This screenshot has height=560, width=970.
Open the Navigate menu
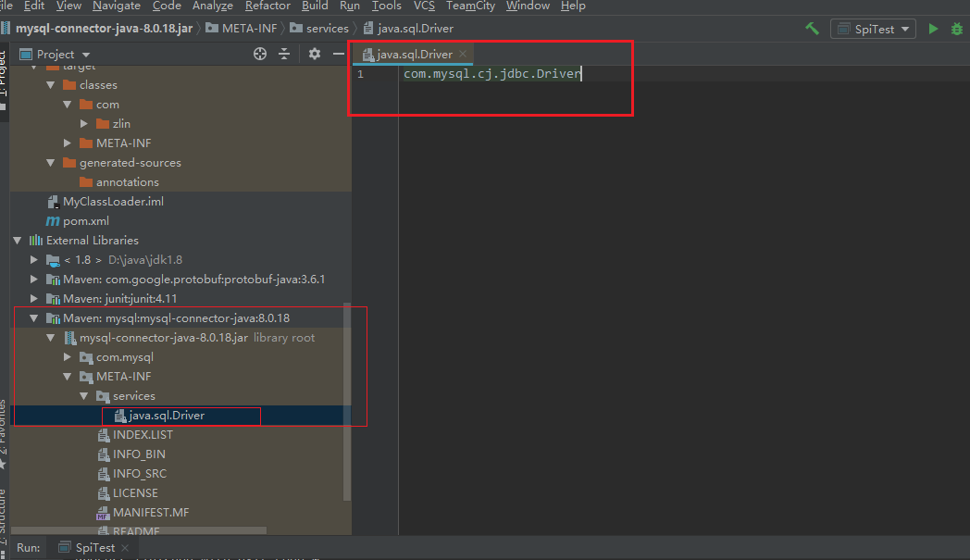117,6
